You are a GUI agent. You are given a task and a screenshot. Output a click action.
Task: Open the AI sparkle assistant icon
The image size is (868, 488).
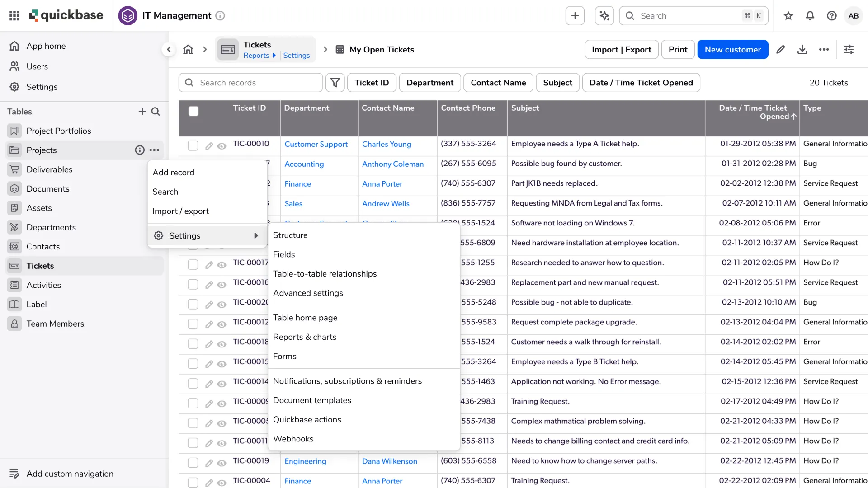[604, 16]
